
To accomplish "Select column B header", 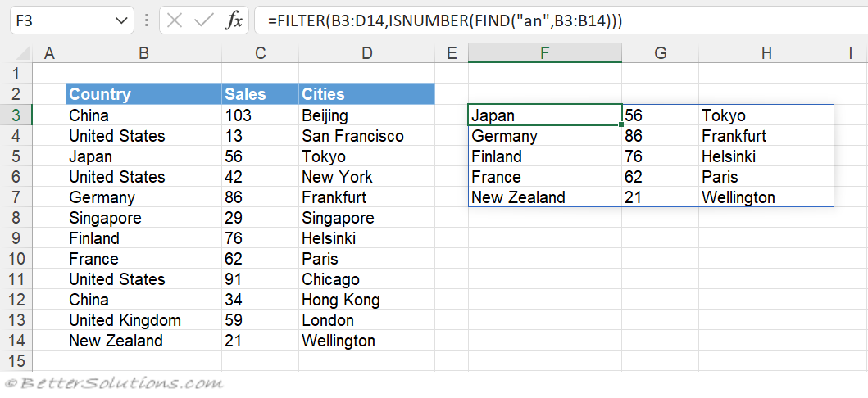I will 143,53.
